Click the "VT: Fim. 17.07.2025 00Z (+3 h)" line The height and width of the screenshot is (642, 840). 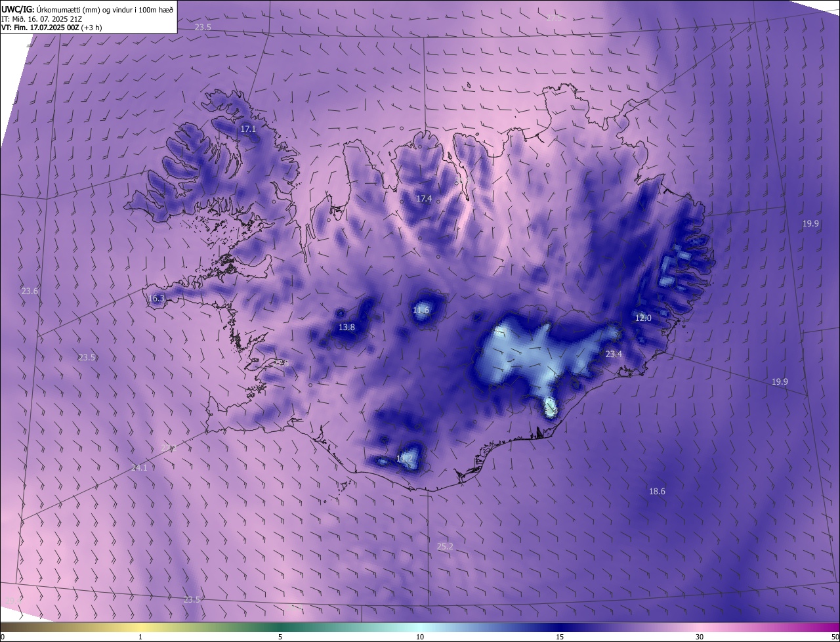click(51, 28)
